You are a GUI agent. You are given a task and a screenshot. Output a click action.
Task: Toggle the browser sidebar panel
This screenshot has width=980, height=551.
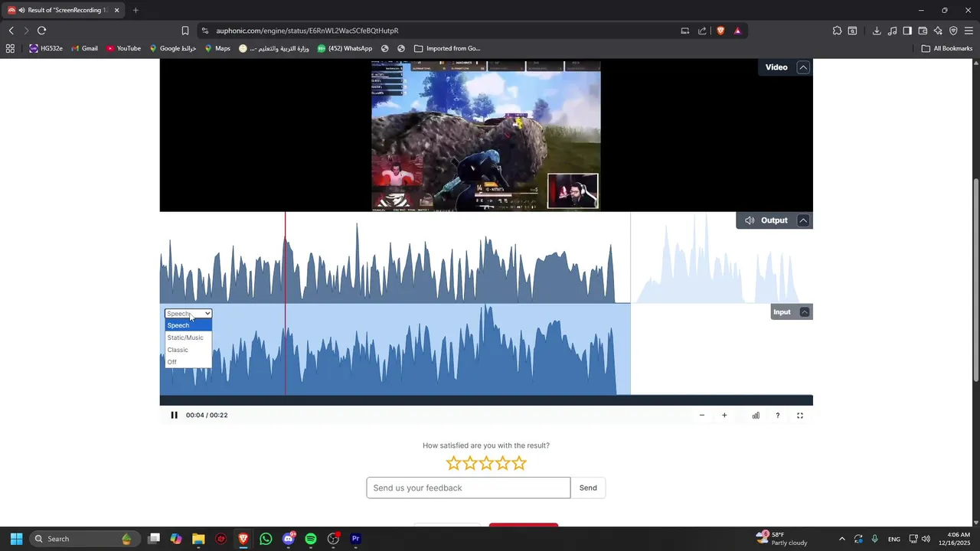[x=907, y=31]
